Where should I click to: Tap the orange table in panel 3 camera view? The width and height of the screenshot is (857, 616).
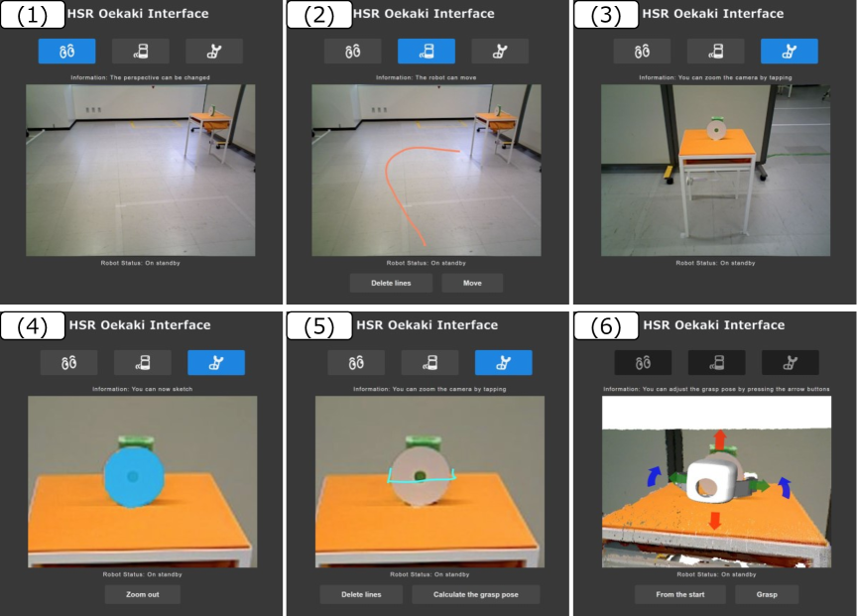[717, 143]
